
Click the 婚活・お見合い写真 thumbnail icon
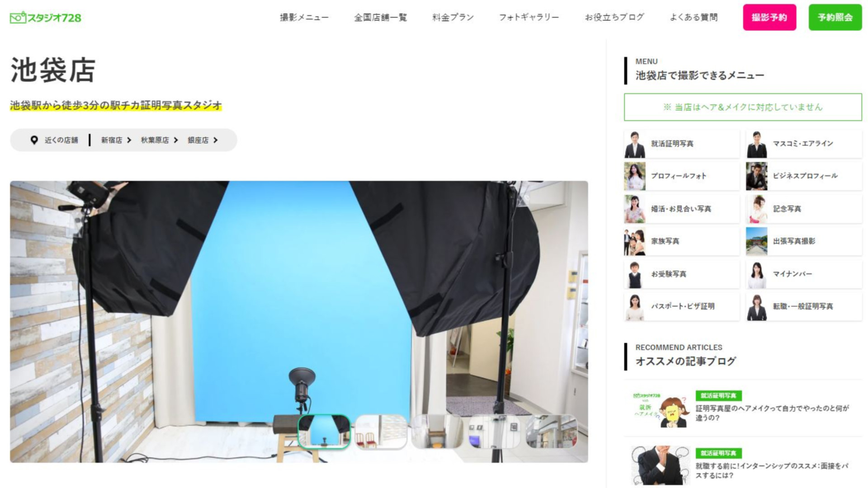pos(635,209)
